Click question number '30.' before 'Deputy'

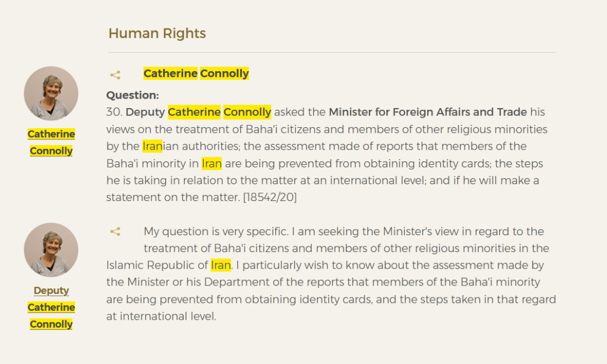[114, 112]
